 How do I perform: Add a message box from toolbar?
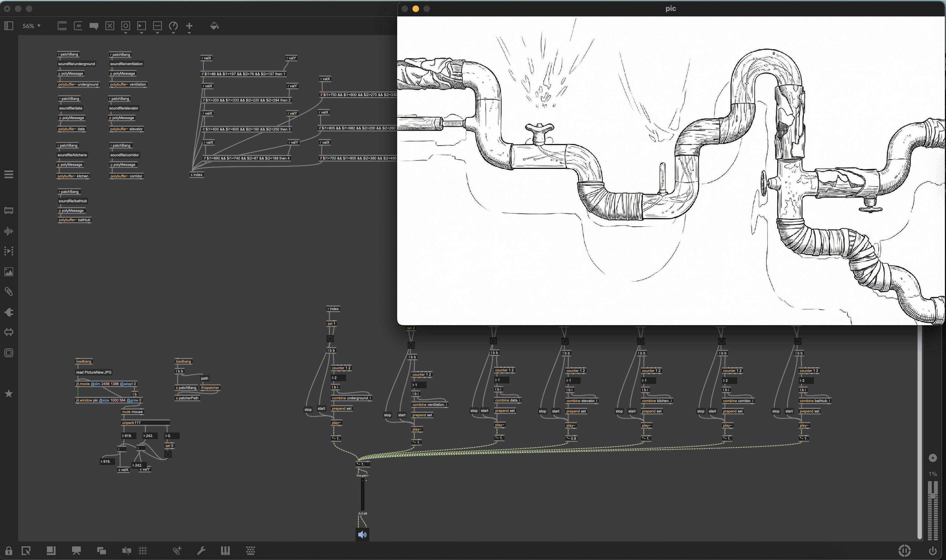(x=78, y=26)
